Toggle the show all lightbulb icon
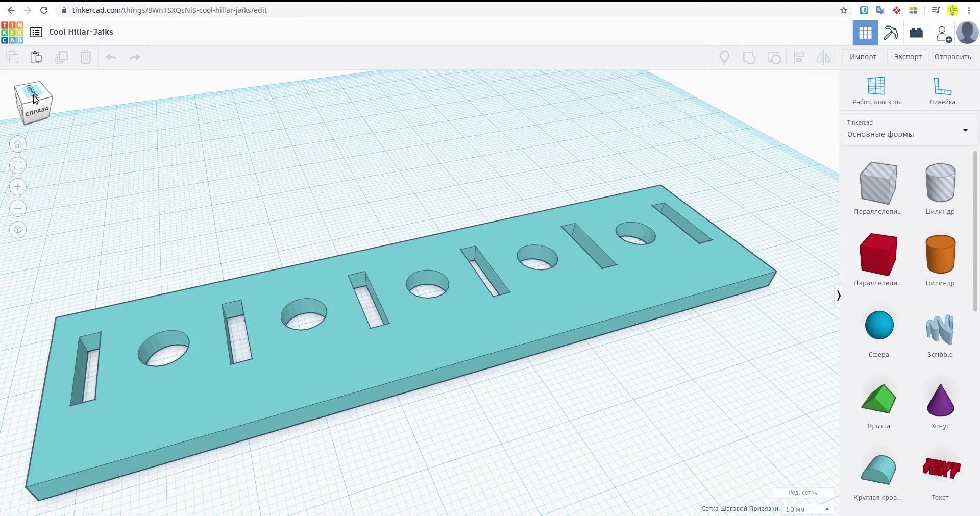The image size is (980, 516). pos(724,58)
